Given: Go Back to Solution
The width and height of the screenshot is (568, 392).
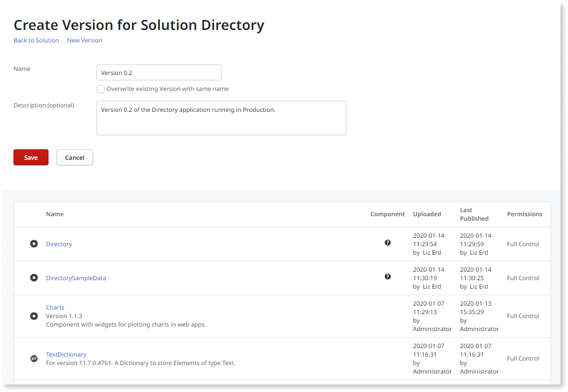Looking at the screenshot, I should 36,40.
